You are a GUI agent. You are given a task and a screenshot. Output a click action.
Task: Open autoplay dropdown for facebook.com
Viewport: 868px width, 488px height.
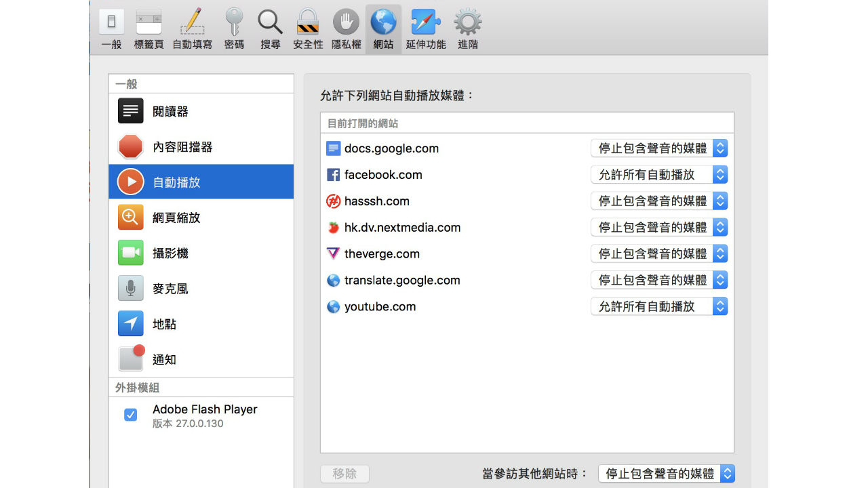(x=659, y=175)
